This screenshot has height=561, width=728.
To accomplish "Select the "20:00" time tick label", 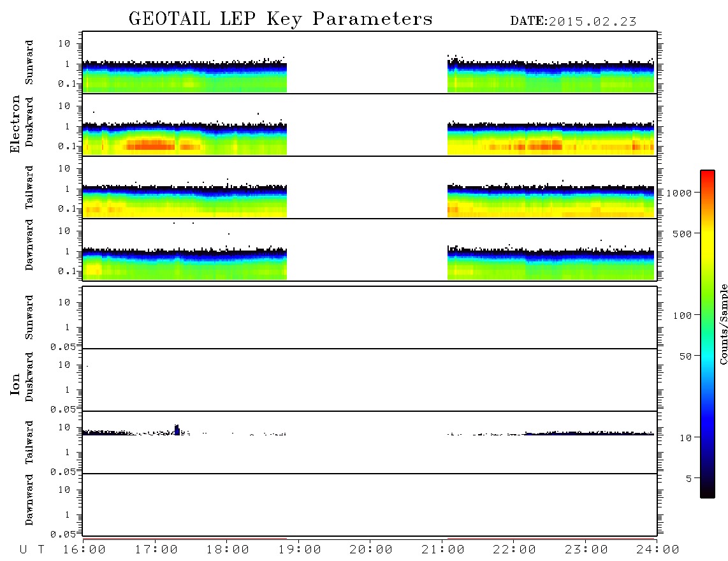I will pos(372,550).
